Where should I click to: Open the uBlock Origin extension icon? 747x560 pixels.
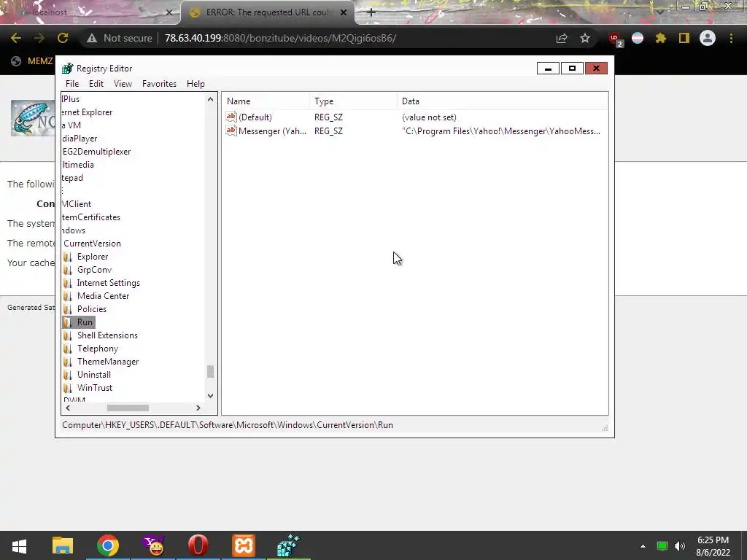[x=615, y=39]
